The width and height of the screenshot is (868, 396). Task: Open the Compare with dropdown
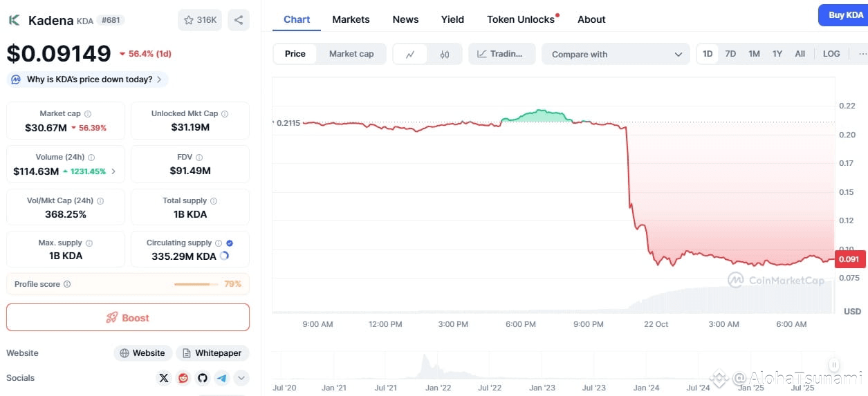coord(616,54)
